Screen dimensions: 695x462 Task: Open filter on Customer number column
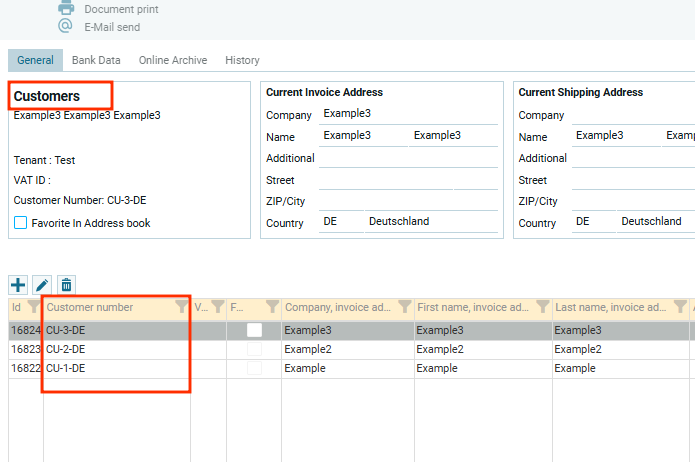point(181,308)
